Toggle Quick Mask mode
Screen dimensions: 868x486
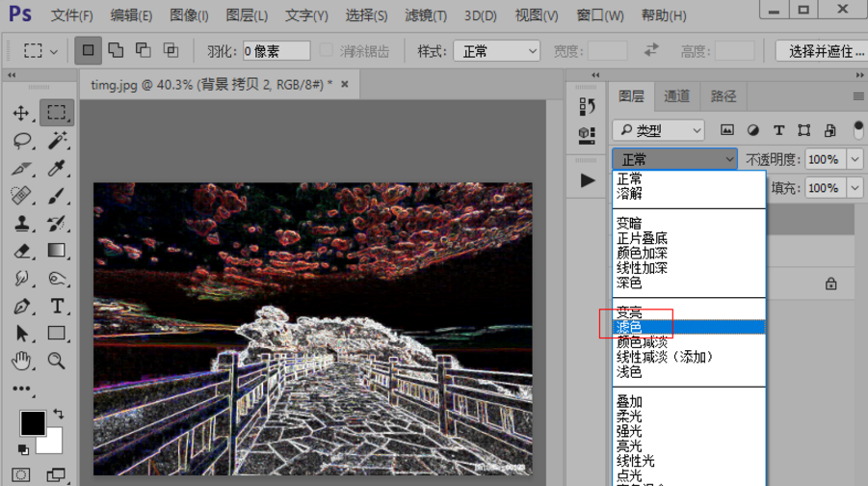[21, 475]
